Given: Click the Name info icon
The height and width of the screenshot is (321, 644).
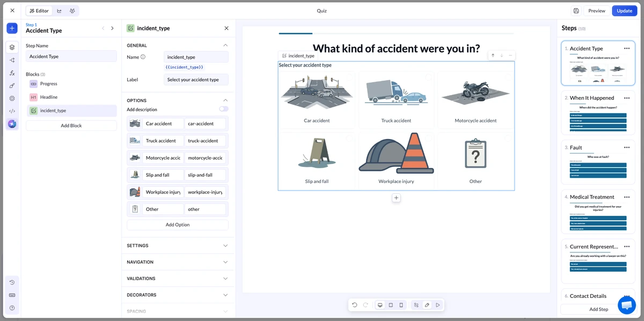Looking at the screenshot, I should click(x=143, y=57).
